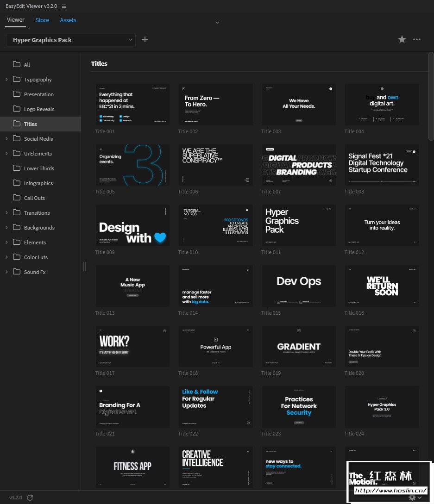Screen dimensions: 434x504
Task: Select the A New Music App thumbnail
Action: [x=132, y=286]
